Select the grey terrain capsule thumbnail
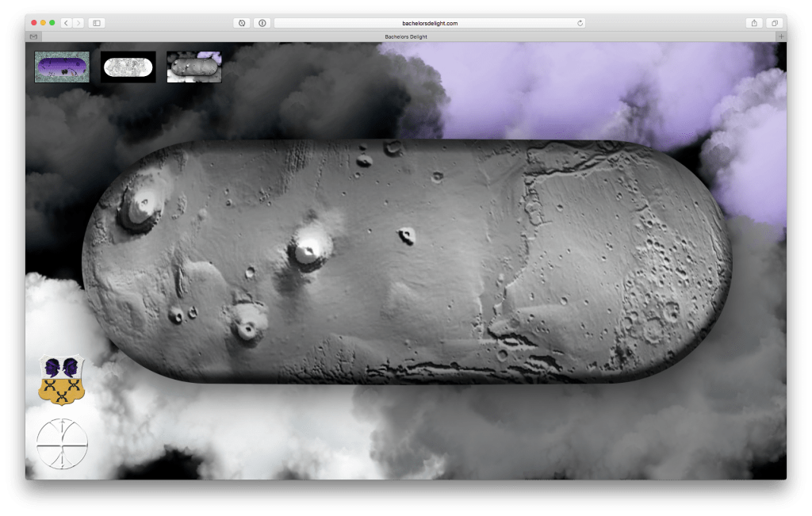Viewport: 812px width, 516px height. tap(194, 67)
